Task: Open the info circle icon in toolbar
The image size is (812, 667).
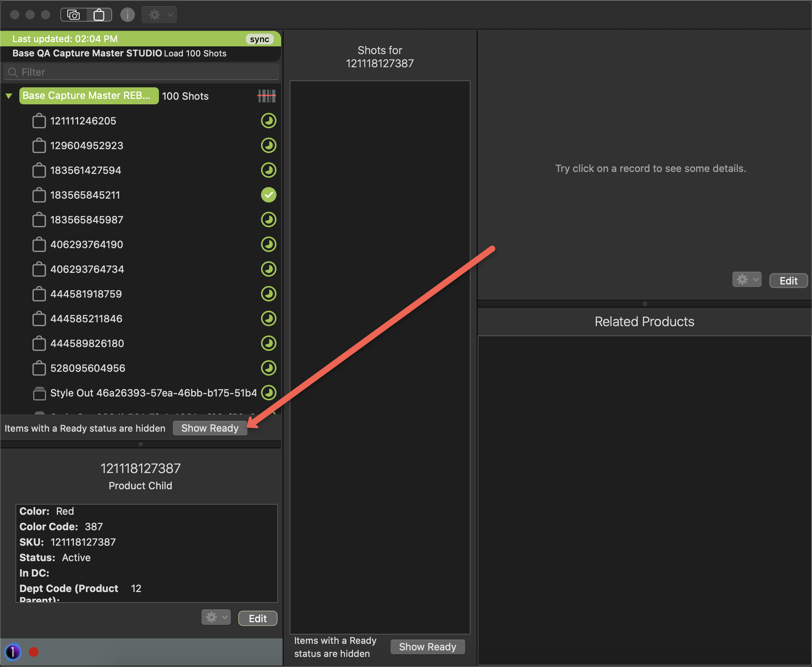Action: [x=127, y=15]
